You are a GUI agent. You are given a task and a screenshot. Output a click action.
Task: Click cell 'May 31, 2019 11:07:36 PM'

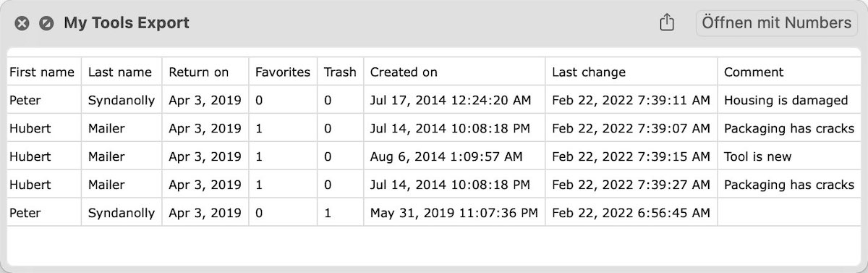[x=454, y=213]
